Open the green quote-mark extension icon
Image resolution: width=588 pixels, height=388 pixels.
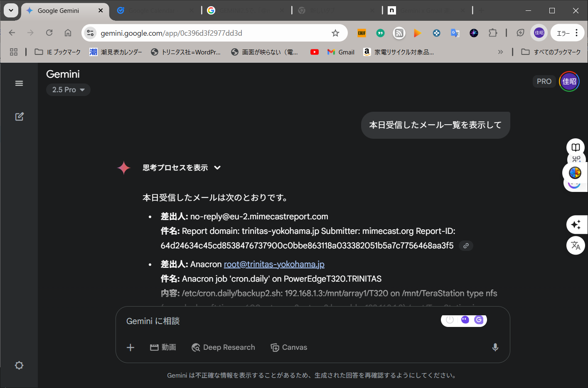click(x=380, y=33)
